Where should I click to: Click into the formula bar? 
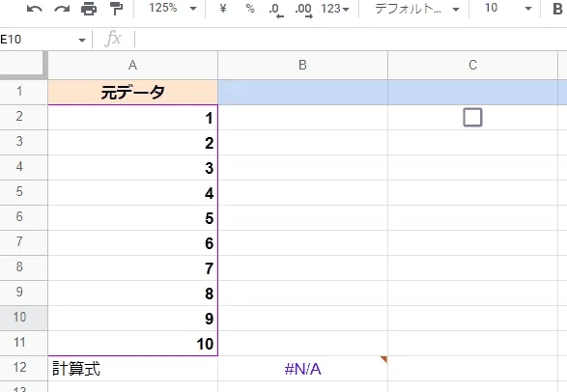click(x=351, y=39)
